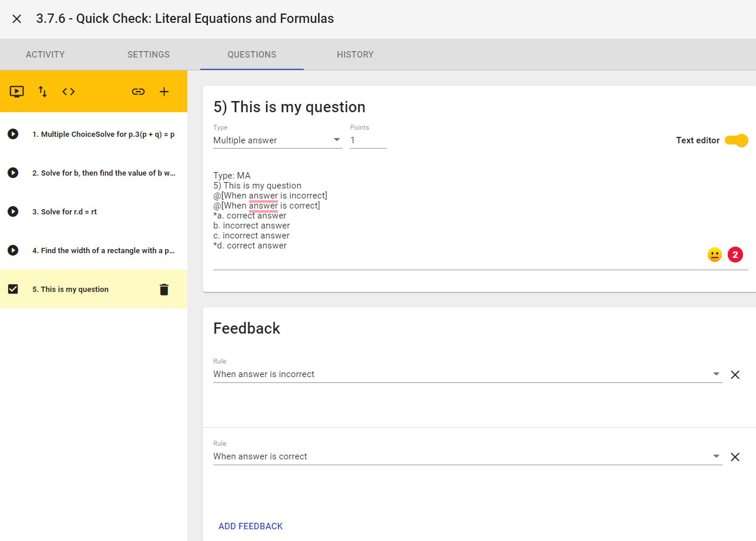
Task: Click the 'Type: MA' line in the editor
Action: point(232,176)
